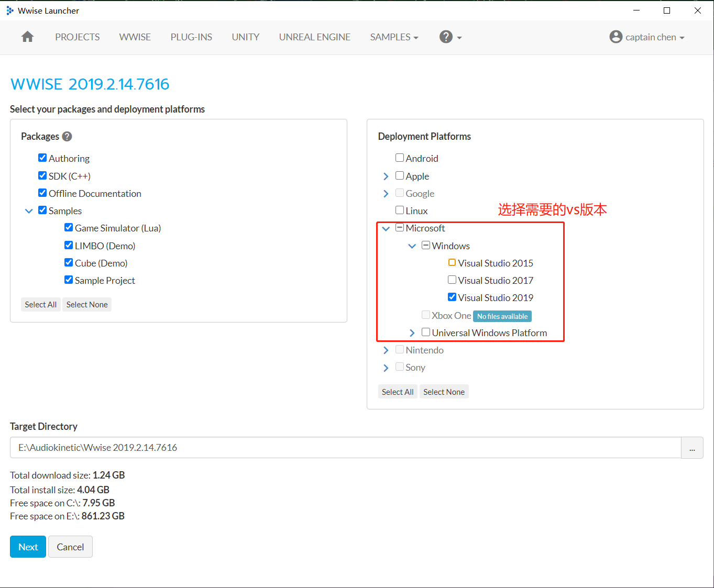Check Universal Windows Platform
714x588 pixels.
coord(426,332)
